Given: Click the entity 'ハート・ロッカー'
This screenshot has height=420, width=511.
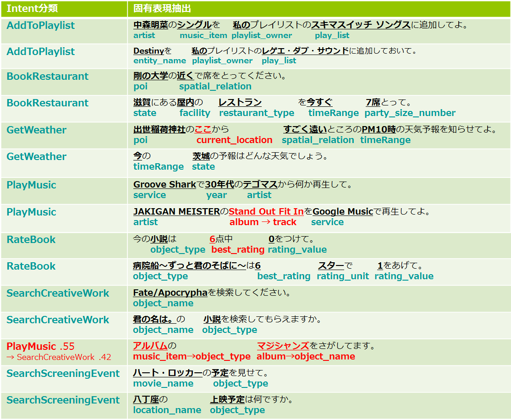Looking at the screenshot, I should pyautogui.click(x=168, y=373).
